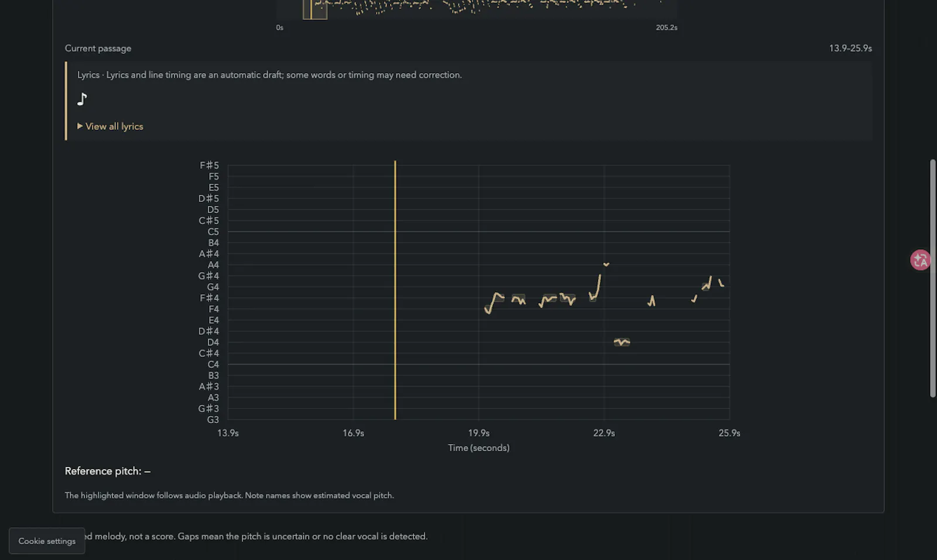Click the "Time (seconds)" axis title
This screenshot has width=937, height=560.
click(x=478, y=448)
